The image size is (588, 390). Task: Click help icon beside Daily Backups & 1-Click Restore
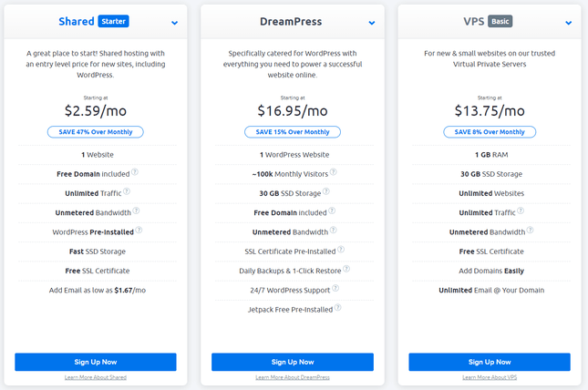[x=346, y=269]
